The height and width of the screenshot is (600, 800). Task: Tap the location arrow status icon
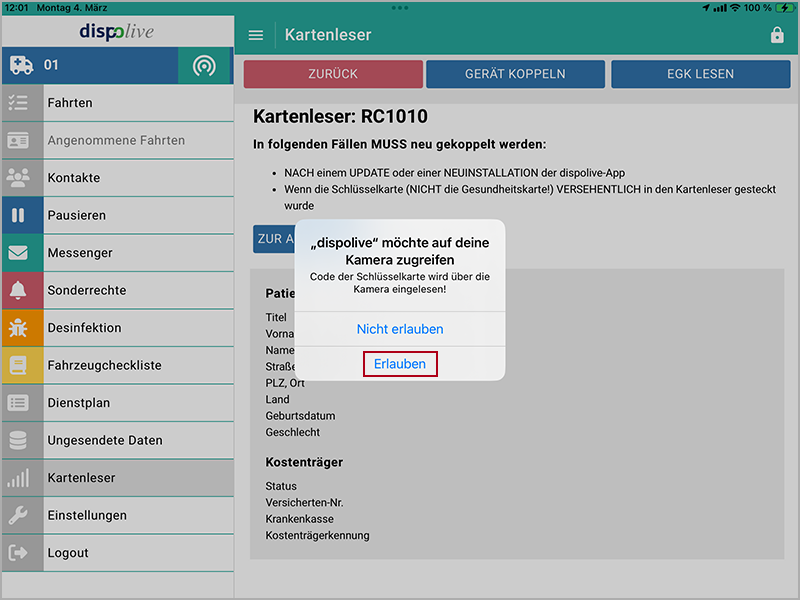[x=706, y=8]
